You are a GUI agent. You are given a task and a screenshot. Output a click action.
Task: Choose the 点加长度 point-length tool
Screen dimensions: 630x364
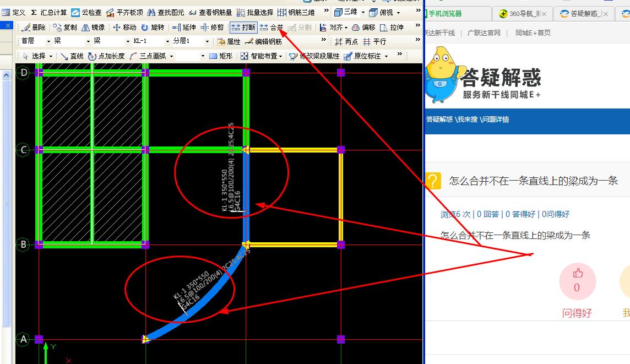(106, 56)
